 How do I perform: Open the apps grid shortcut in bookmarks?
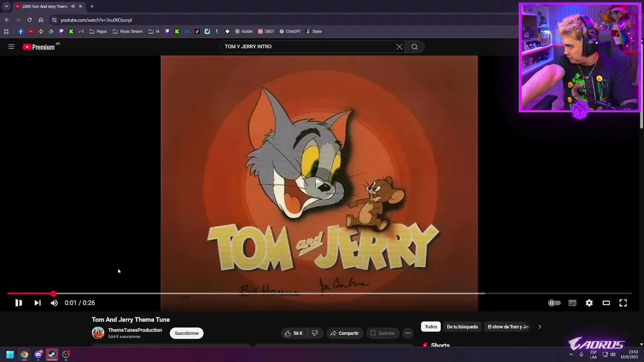[x=6, y=31]
